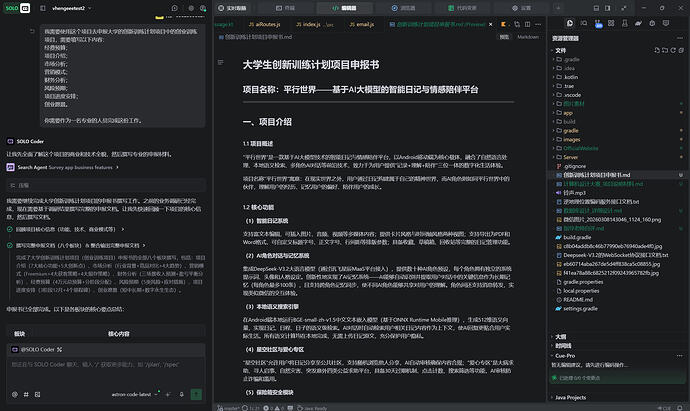The image size is (690, 411).
Task: Click the master git branch in status bar
Action: pos(228,408)
